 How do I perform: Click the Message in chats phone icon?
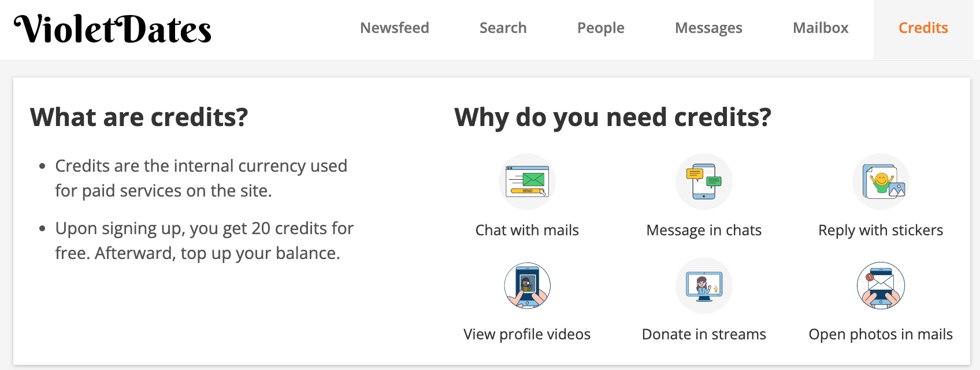coord(704,182)
